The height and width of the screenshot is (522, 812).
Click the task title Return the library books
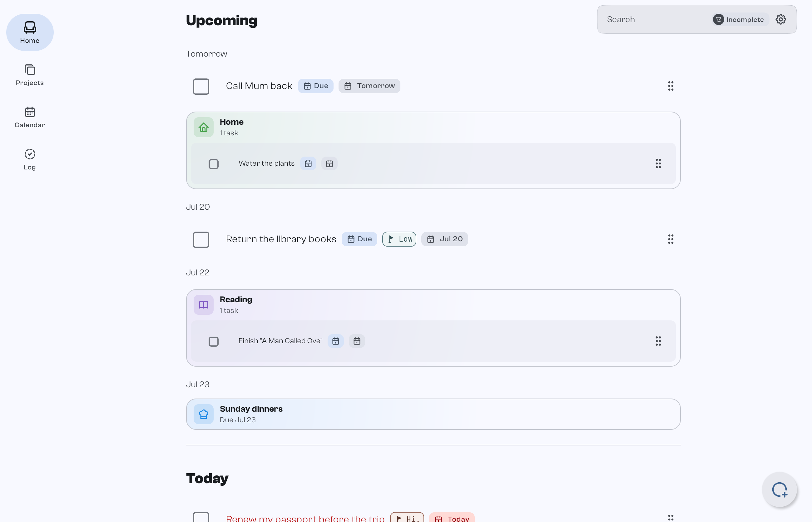[281, 239]
